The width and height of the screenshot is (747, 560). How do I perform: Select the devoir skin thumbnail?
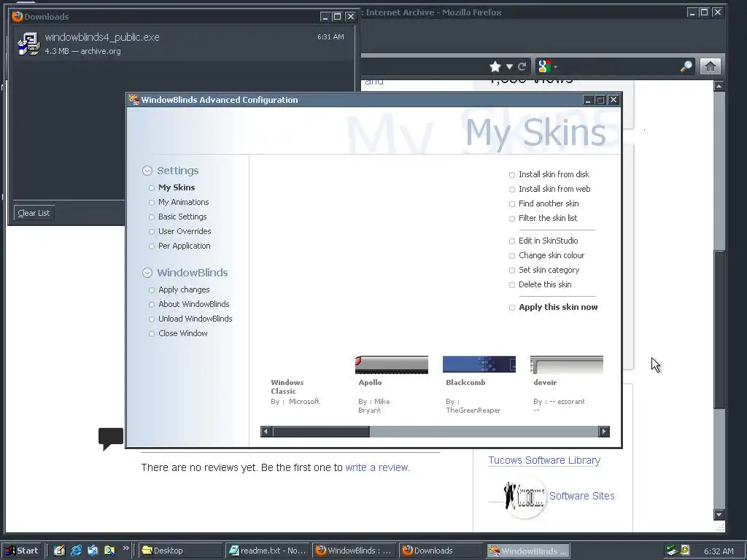(566, 365)
